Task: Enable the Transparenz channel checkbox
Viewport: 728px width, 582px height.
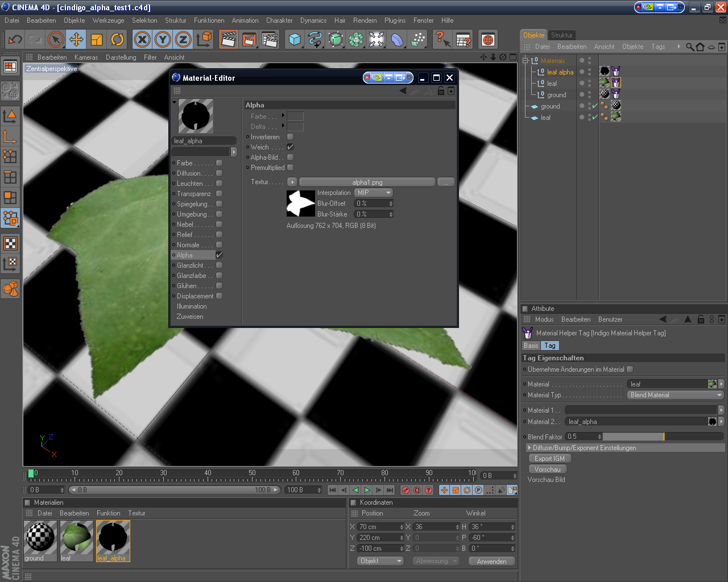Action: (x=219, y=194)
